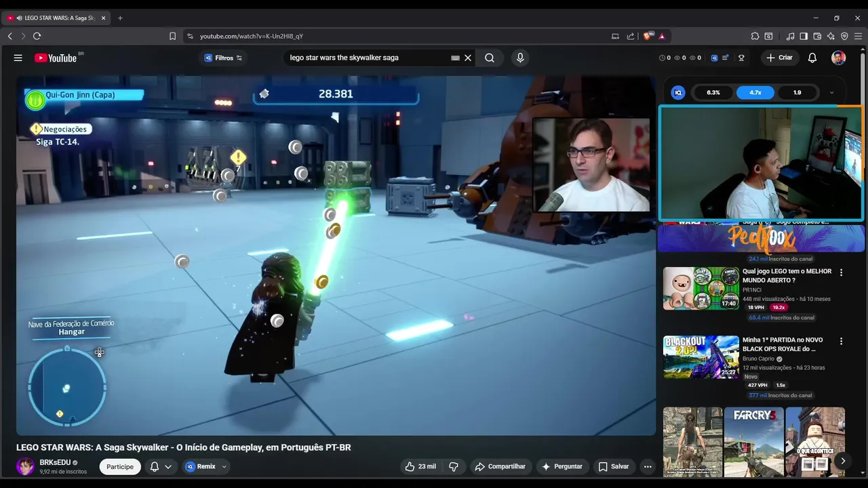Image resolution: width=868 pixels, height=488 pixels.
Task: Open the Leo AI sparkle icon
Action: (831, 36)
